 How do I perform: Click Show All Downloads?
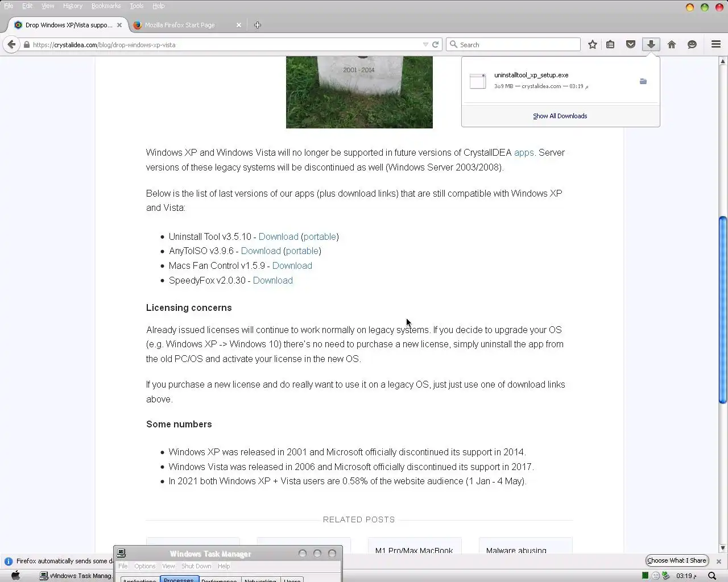560,116
